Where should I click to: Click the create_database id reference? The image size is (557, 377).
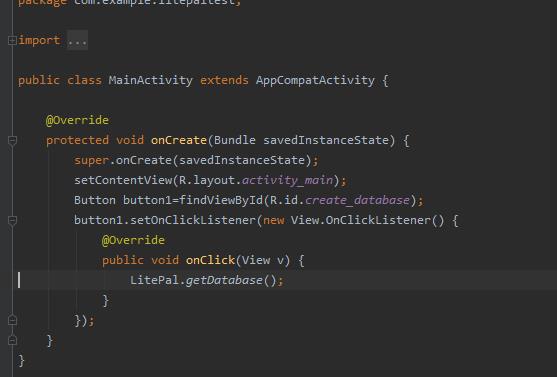357,200
